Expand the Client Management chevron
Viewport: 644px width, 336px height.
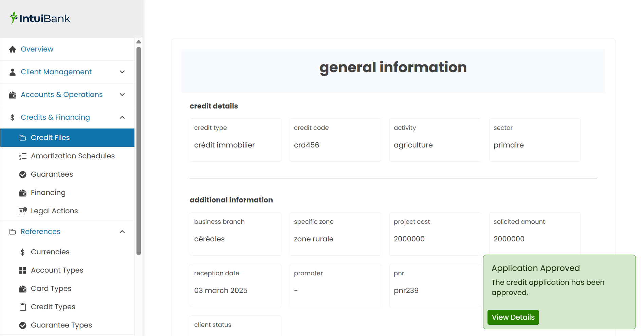click(123, 72)
